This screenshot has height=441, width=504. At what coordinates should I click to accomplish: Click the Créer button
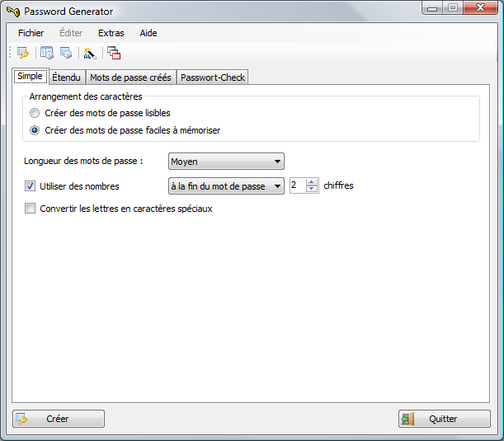[x=59, y=419]
